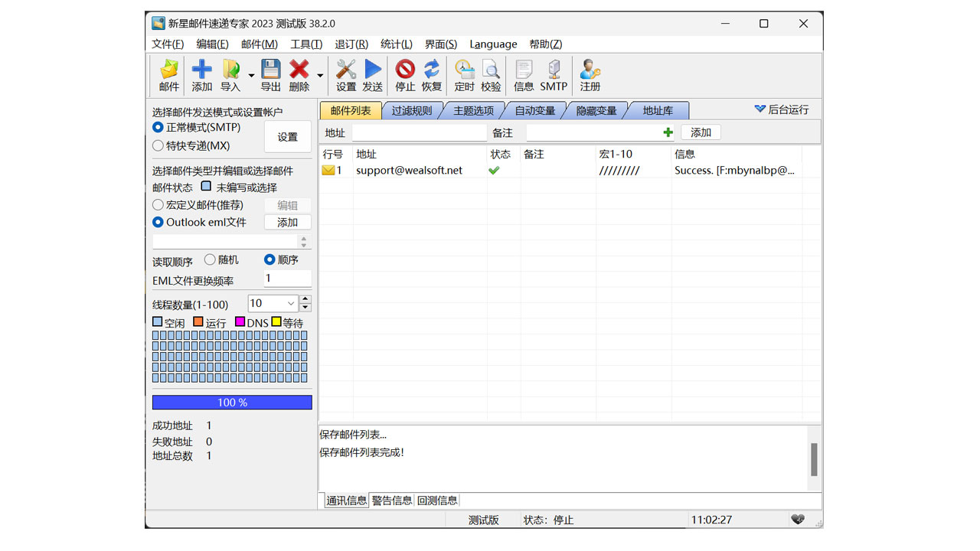980x551 pixels.
Task: Switch to the 主题选项 tab
Action: 474,111
